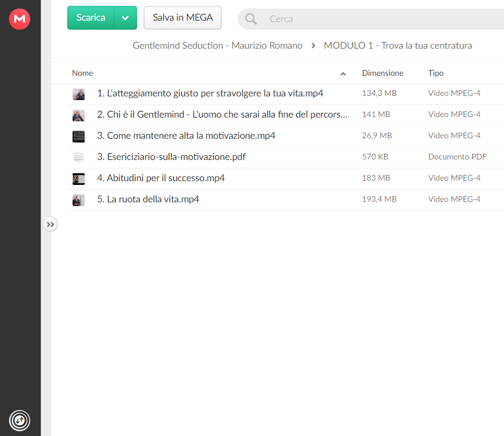
Task: Toggle the Nome sort order arrow
Action: [343, 74]
